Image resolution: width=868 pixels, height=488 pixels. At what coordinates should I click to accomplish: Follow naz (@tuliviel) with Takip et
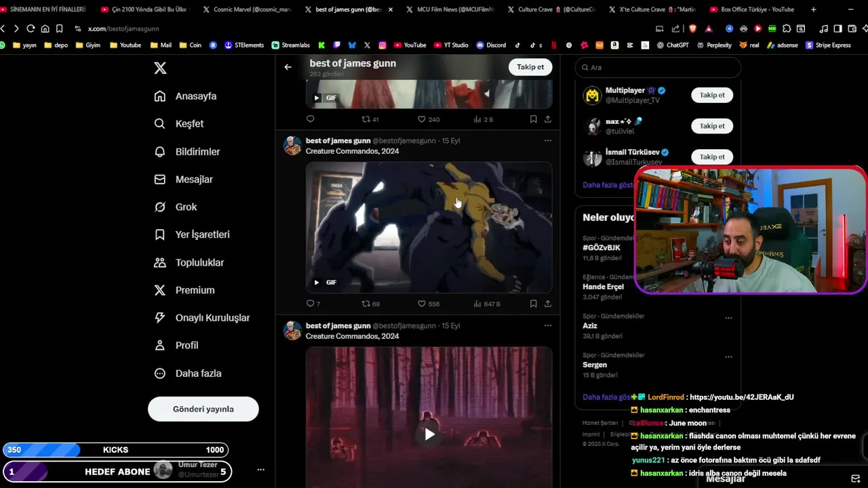click(x=712, y=126)
